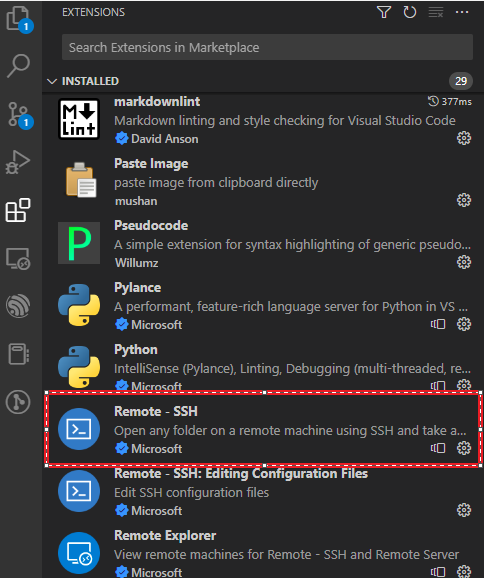Open the Git Graph activity bar icon
This screenshot has height=578, width=484.
tap(18, 402)
